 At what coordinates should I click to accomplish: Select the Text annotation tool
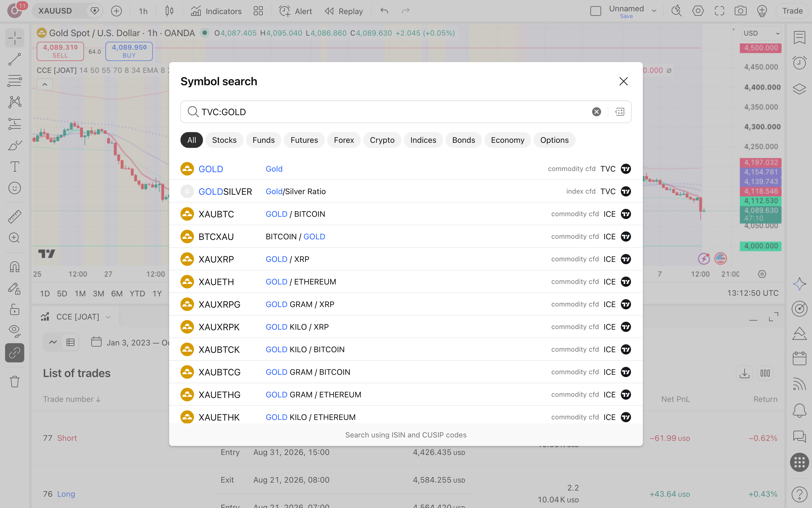[x=14, y=167]
